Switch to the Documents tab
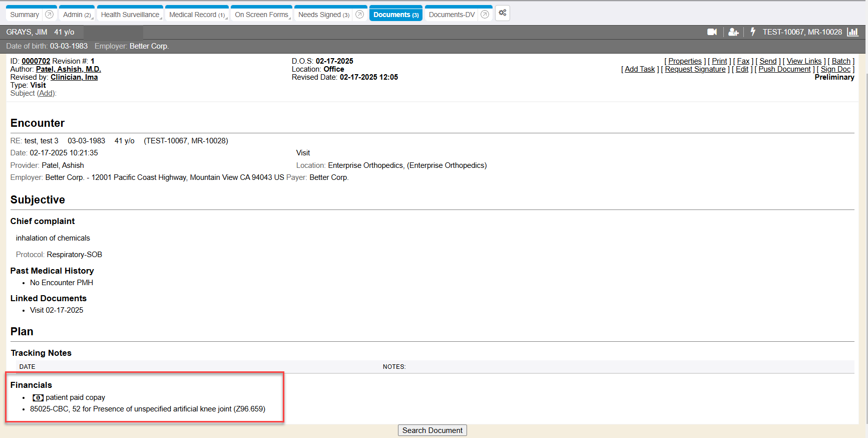The height and width of the screenshot is (438, 868). [395, 15]
